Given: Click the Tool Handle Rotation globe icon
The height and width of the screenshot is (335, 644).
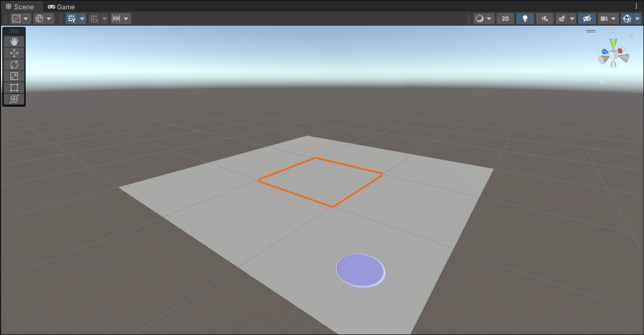Looking at the screenshot, I should pos(39,19).
